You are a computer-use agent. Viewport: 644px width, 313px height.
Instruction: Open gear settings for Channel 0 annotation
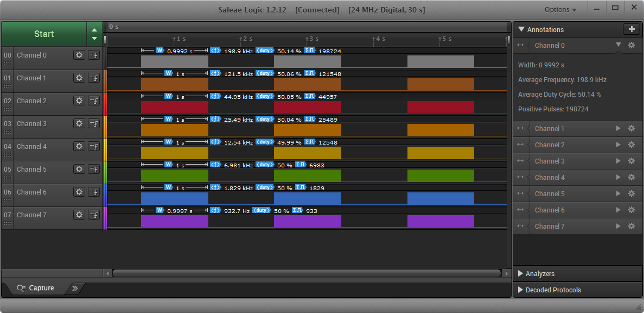click(632, 45)
